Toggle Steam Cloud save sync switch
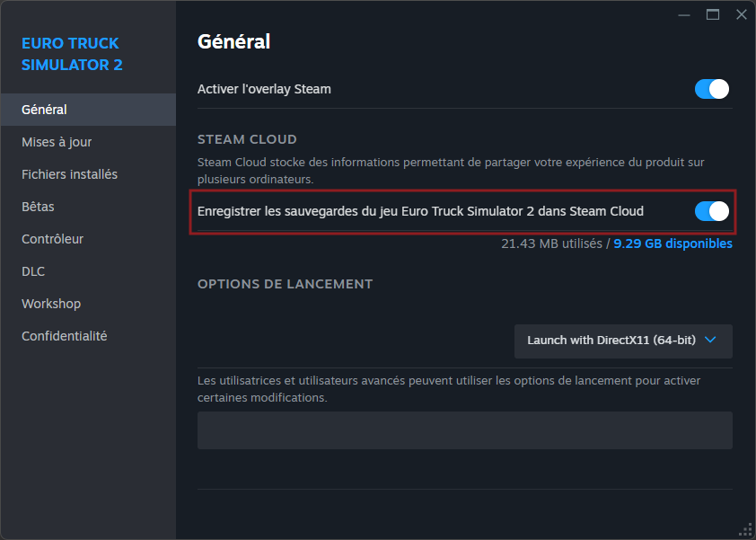 coord(712,211)
